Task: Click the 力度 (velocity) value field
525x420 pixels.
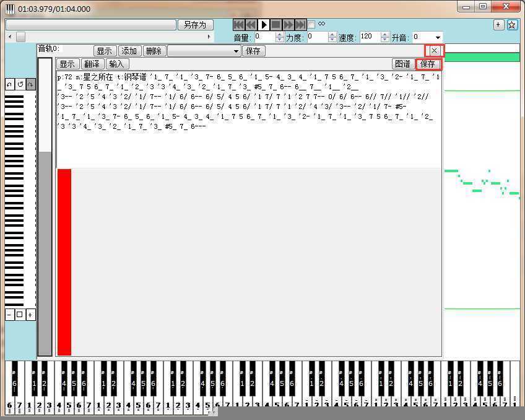Action: pyautogui.click(x=317, y=37)
